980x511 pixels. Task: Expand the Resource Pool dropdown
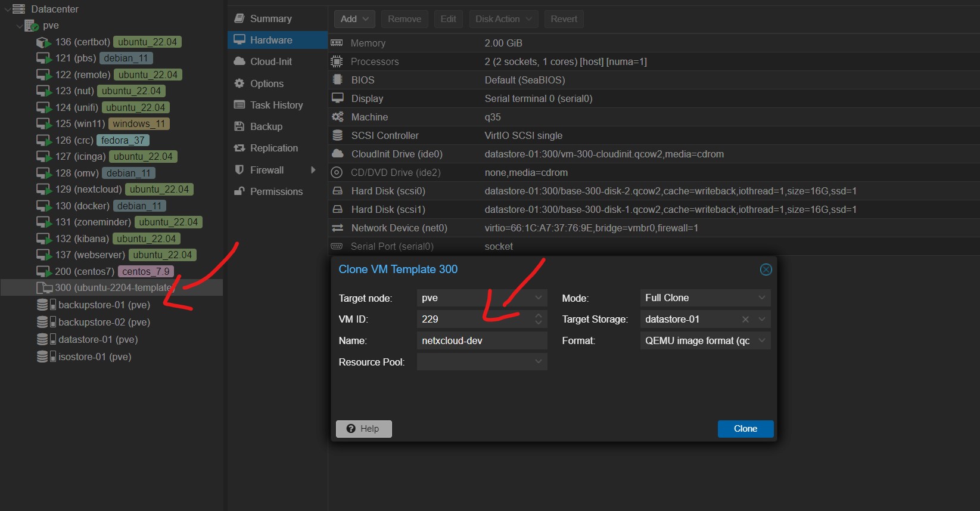click(538, 361)
